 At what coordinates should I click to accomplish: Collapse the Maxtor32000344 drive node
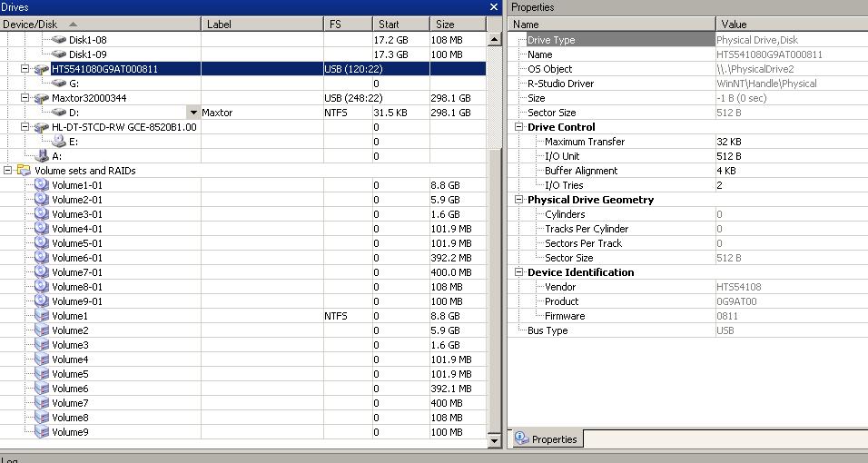(x=25, y=97)
